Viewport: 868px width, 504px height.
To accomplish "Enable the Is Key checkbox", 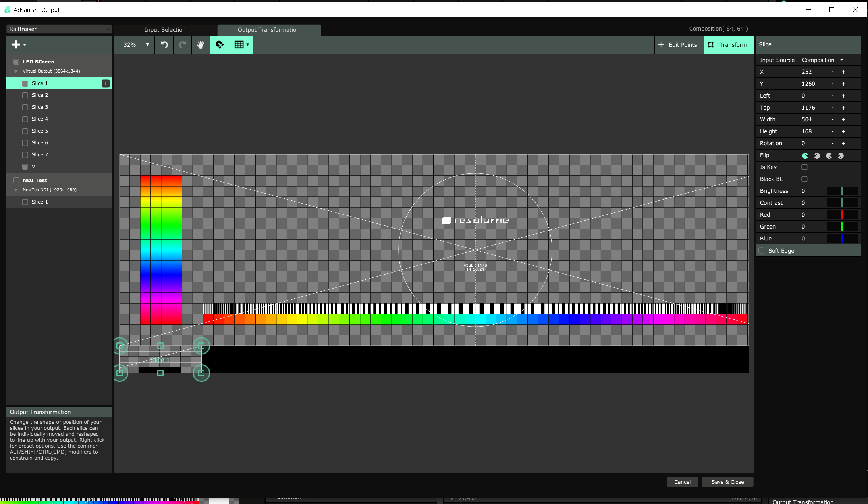I will (x=804, y=167).
